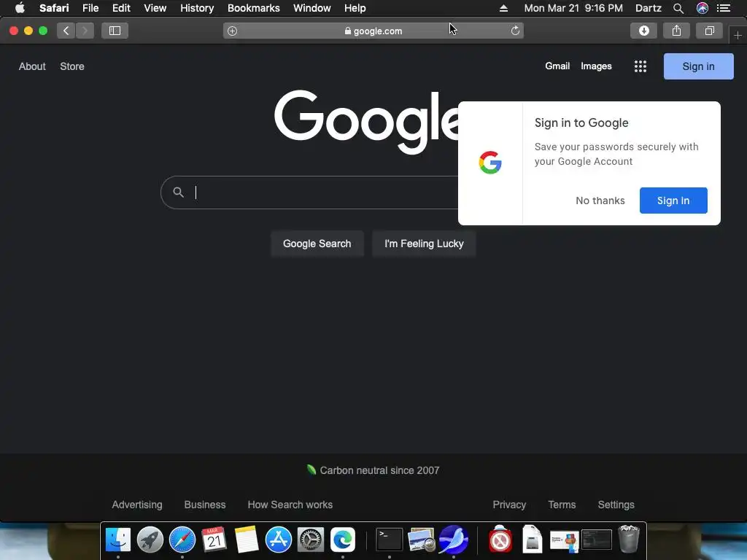Open the Store link
747x560 pixels.
coord(72,66)
